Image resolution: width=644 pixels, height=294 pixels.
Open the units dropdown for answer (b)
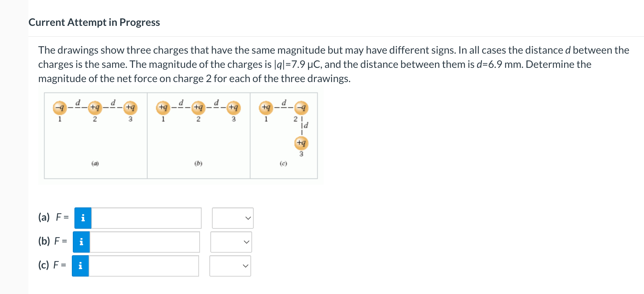231,242
